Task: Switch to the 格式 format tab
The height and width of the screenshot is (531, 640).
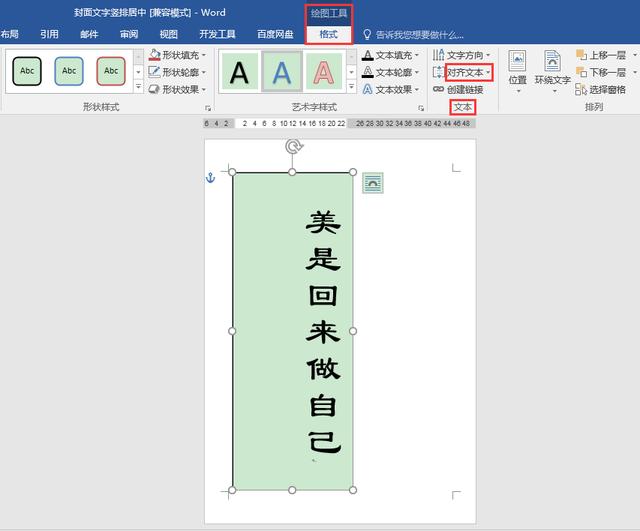Action: pyautogui.click(x=329, y=34)
